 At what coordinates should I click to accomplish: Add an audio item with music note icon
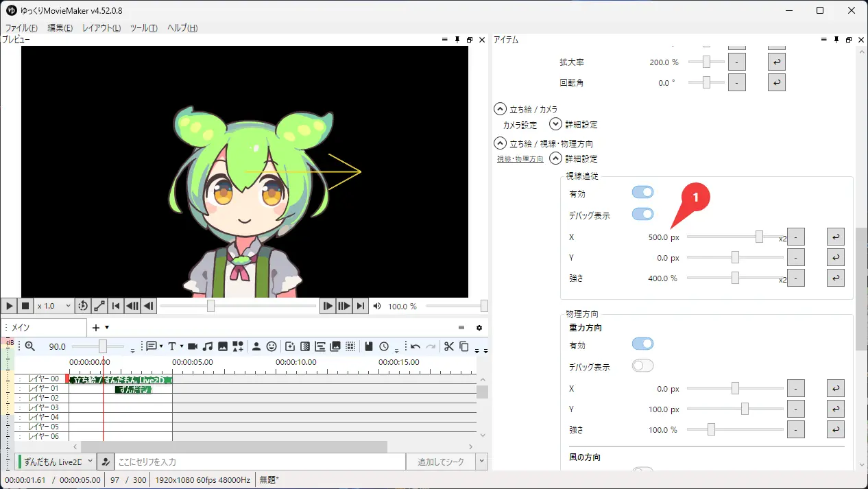208,346
